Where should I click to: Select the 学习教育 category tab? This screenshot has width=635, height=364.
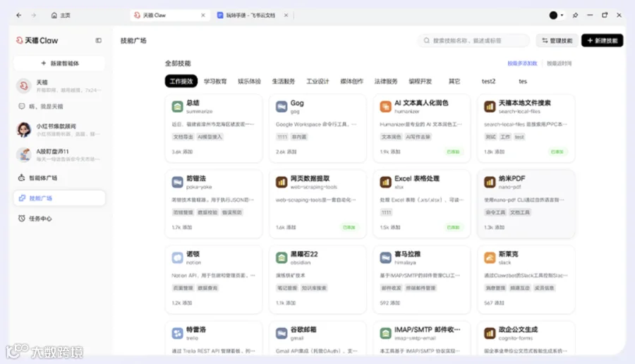point(215,81)
